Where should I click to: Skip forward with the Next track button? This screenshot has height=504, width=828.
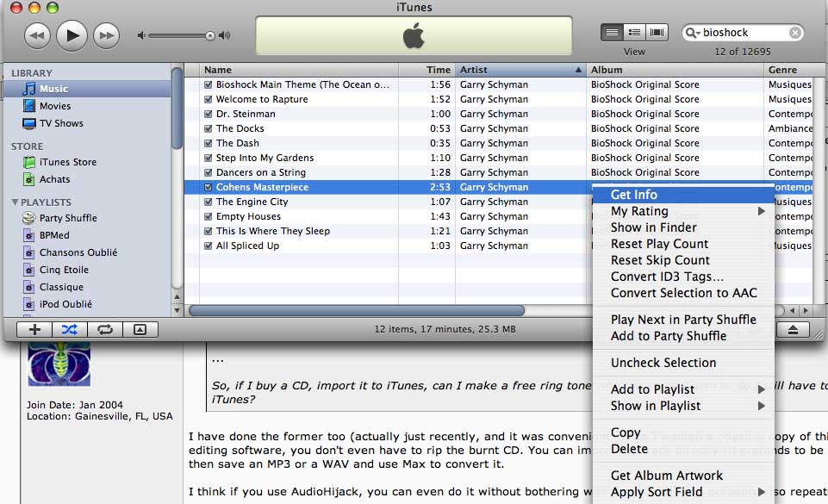click(x=106, y=36)
